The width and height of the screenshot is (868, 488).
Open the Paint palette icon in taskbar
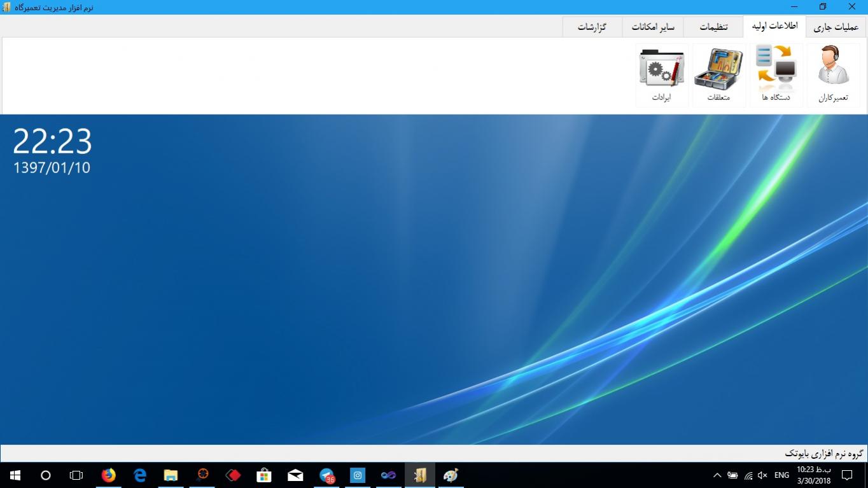pyautogui.click(x=451, y=475)
